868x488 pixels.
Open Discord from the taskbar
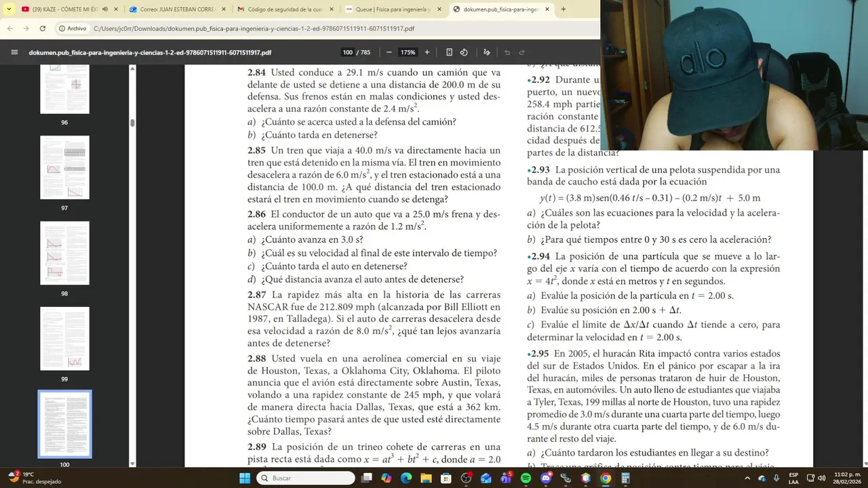pos(546,478)
